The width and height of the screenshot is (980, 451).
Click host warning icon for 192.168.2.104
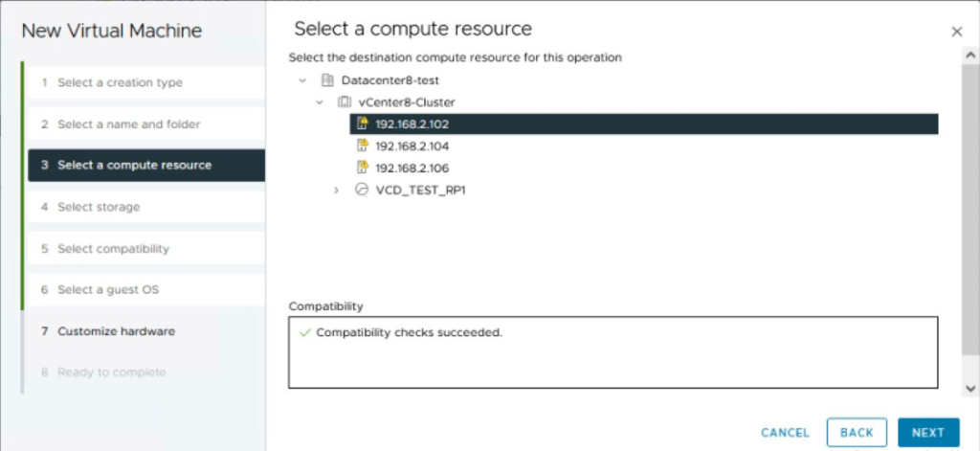[363, 146]
